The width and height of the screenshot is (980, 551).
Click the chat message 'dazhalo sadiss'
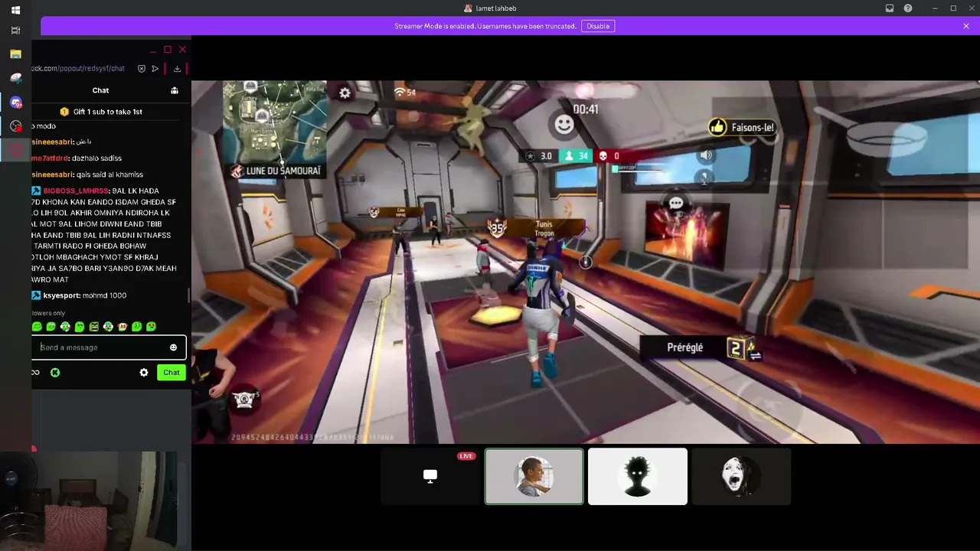coord(96,158)
